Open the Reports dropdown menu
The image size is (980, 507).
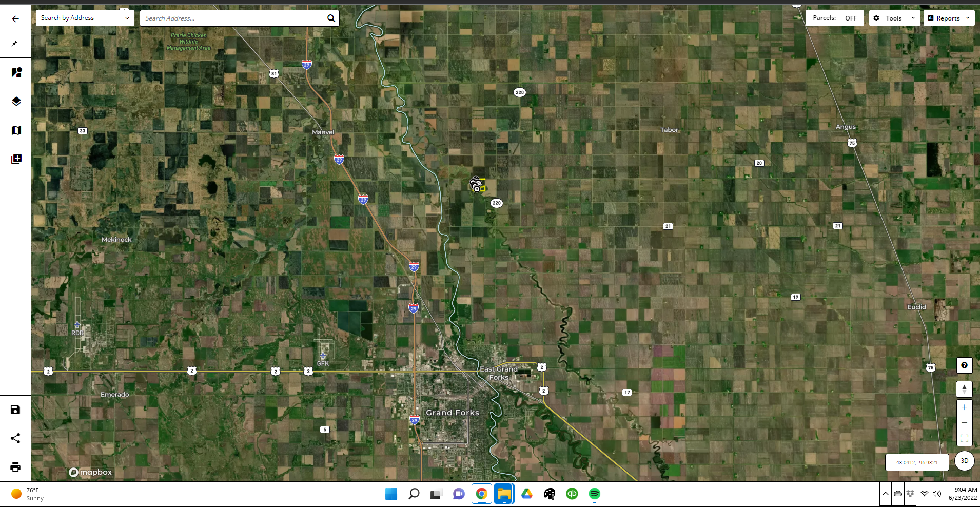tap(949, 18)
